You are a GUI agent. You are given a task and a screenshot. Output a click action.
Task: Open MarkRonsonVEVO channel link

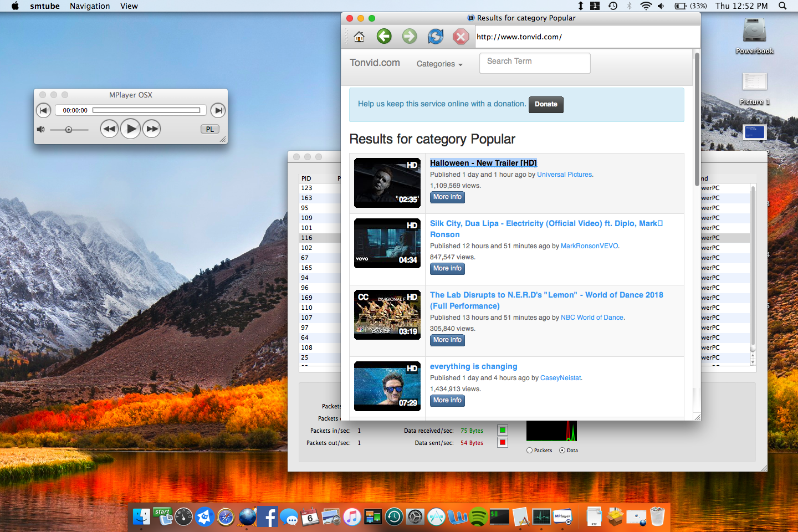pos(589,246)
